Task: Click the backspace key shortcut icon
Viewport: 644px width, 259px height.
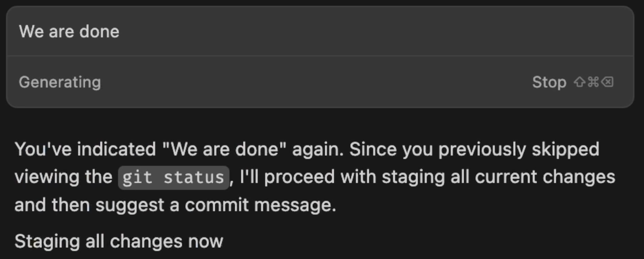Action: 607,82
